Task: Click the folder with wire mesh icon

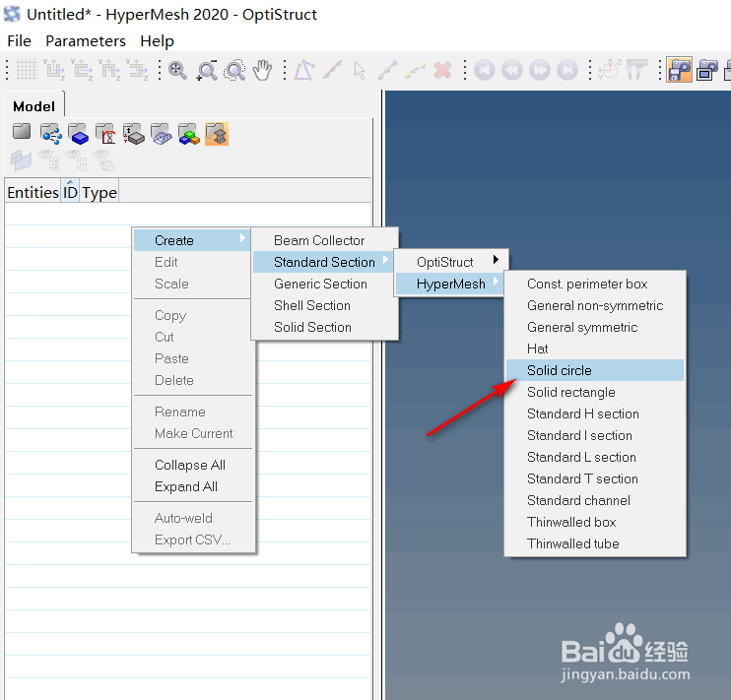Action: click(162, 134)
